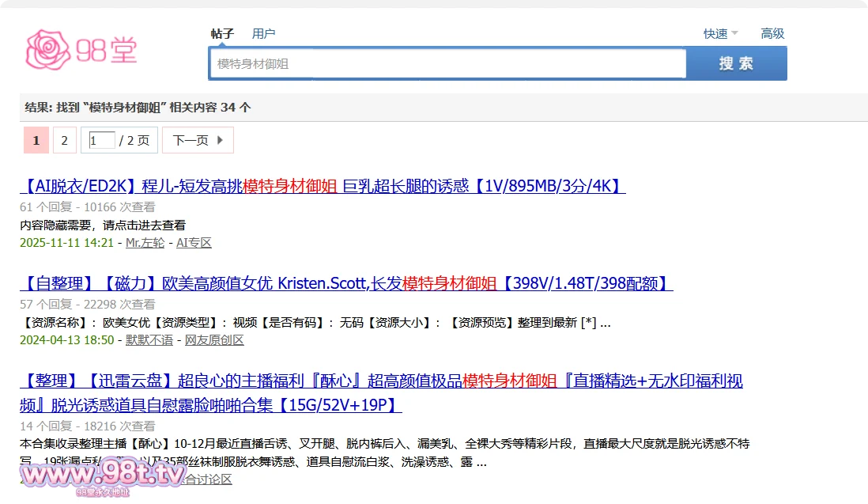Go to page 2 of results
The image size is (868, 504).
coord(65,141)
